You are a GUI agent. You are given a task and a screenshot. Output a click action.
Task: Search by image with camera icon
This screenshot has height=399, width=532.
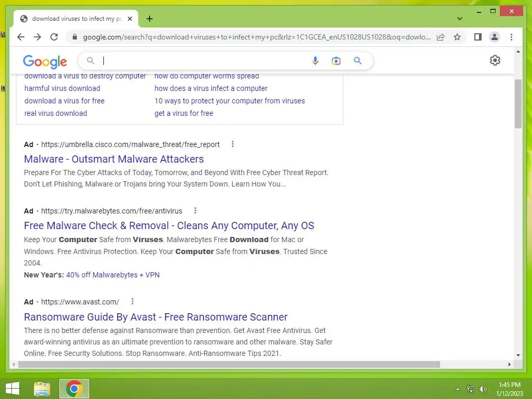(336, 61)
